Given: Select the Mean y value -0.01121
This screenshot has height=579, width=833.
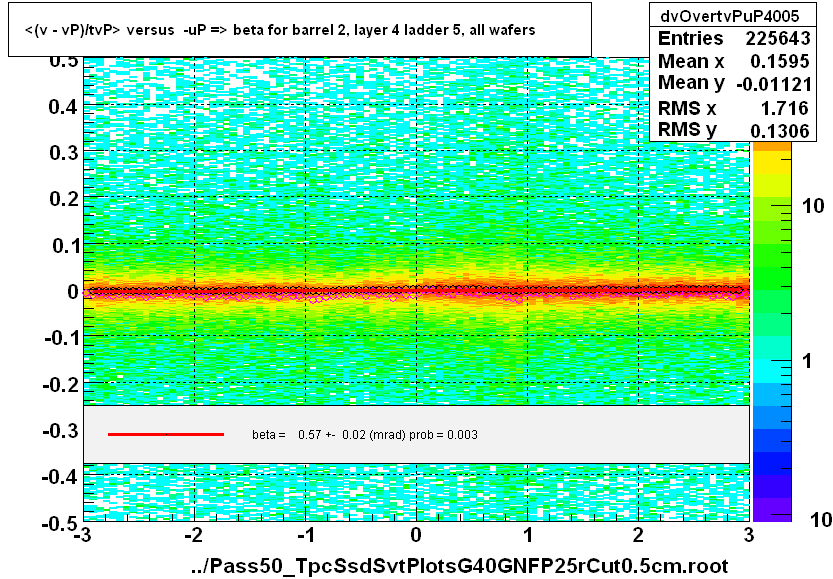Looking at the screenshot, I should pos(774,84).
